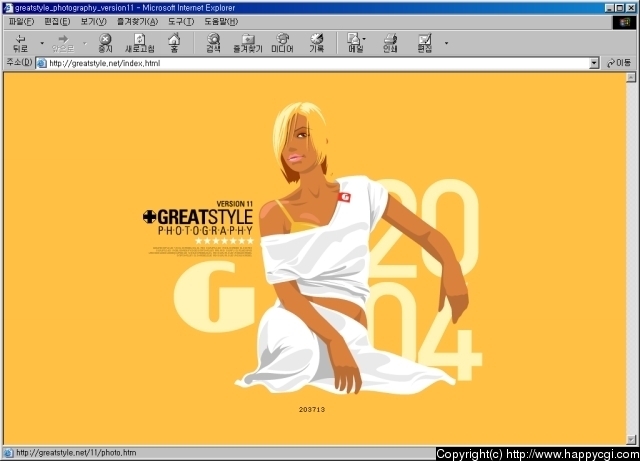The width and height of the screenshot is (640, 461).
Task: Click the IE title bar window icon
Action: [7, 7]
